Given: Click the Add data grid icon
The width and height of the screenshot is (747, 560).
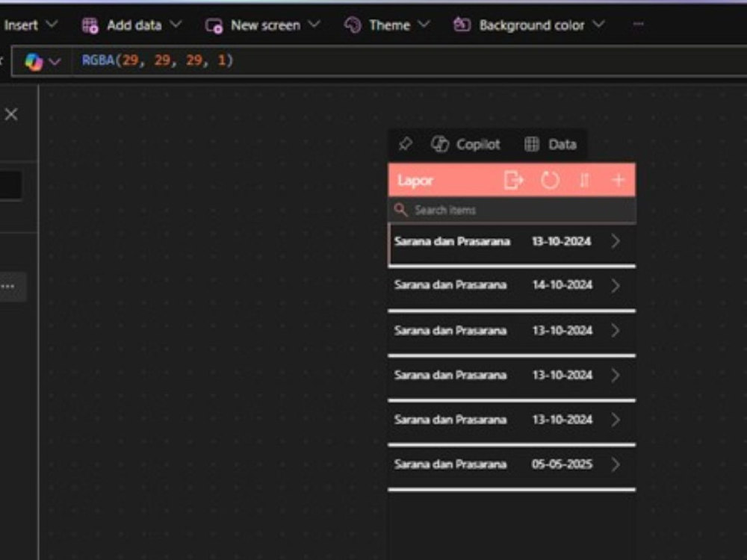Looking at the screenshot, I should pos(90,25).
